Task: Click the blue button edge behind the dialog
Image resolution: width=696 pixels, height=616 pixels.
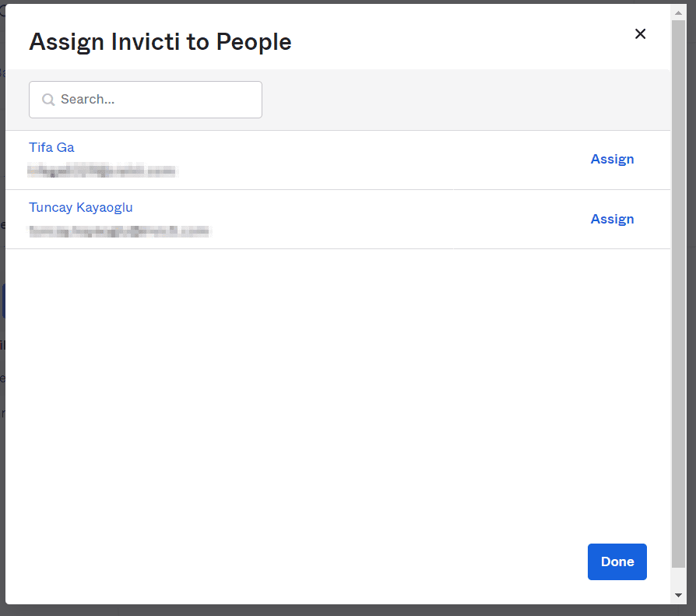Action: click(x=3, y=301)
